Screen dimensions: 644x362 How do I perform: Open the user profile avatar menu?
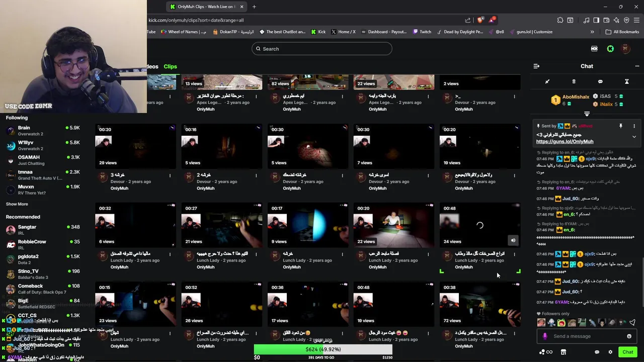625,49
